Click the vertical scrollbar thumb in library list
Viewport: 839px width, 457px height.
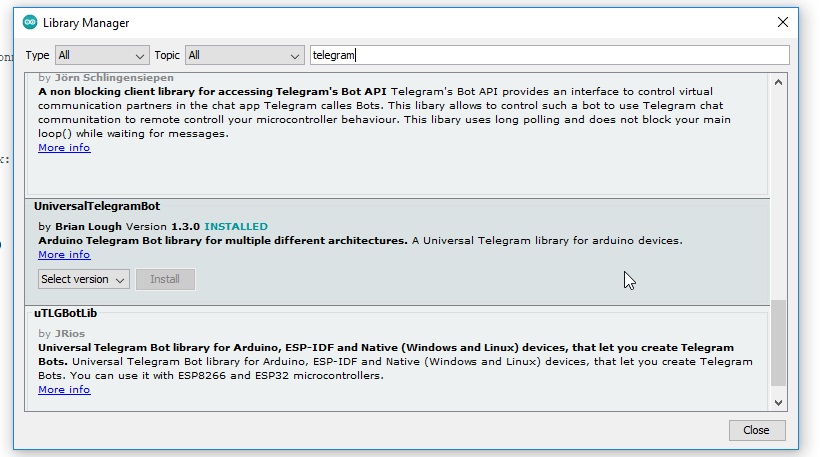click(779, 342)
